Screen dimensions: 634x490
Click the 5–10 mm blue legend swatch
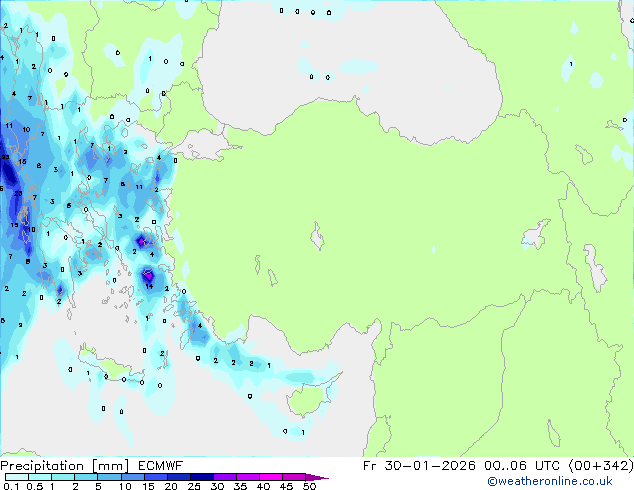pyautogui.click(x=110, y=478)
